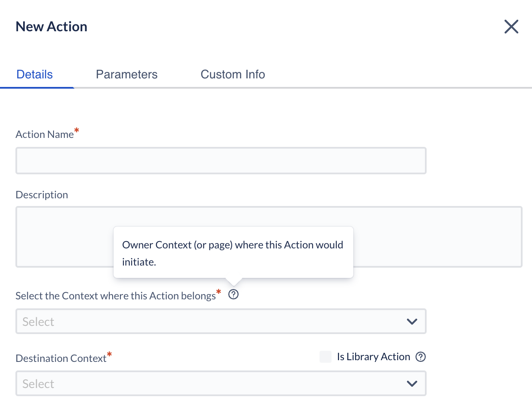This screenshot has width=532, height=406.
Task: Close the New Action dialog
Action: pyautogui.click(x=511, y=27)
